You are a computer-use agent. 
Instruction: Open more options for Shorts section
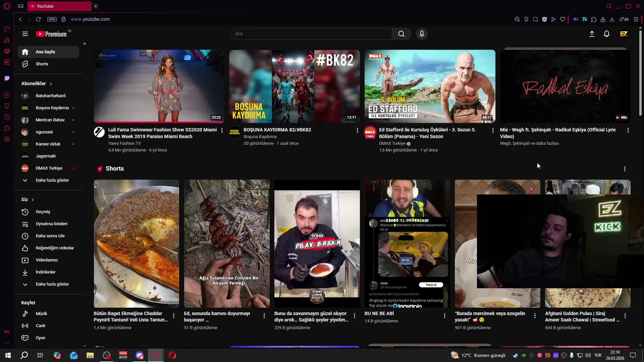[x=624, y=169]
